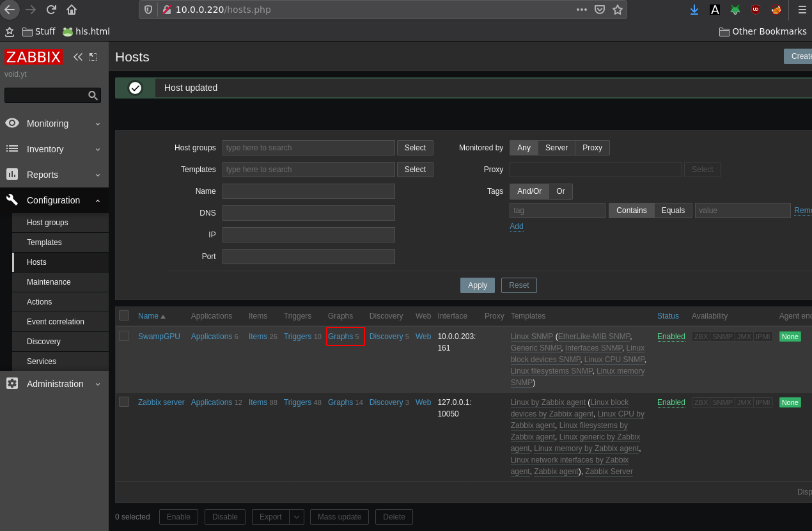812x531 pixels.
Task: Choose Or tag evaluation
Action: pos(561,191)
